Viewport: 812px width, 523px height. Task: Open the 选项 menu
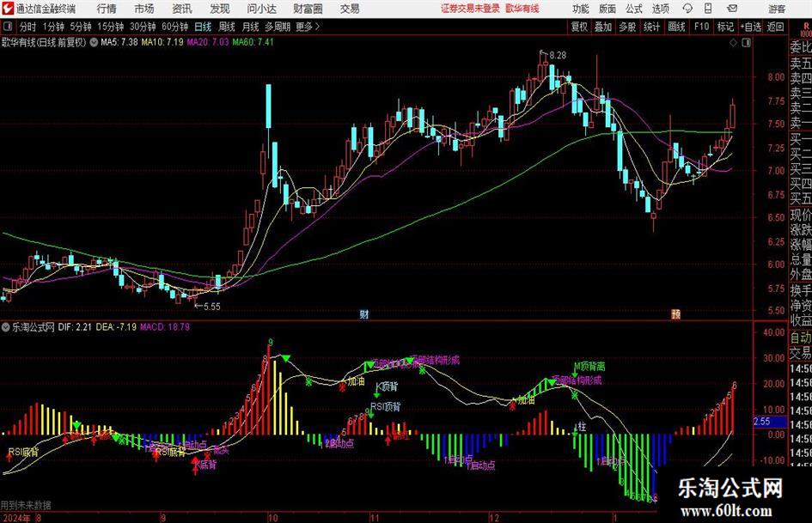(660, 9)
